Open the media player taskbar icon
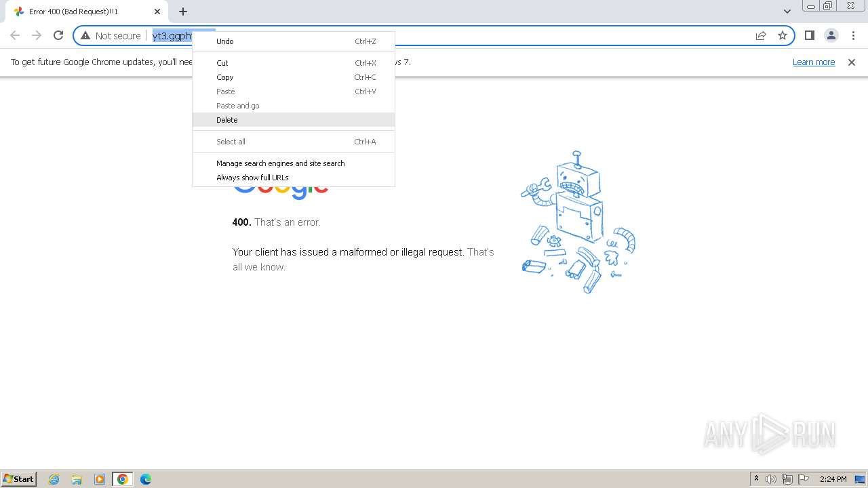The image size is (868, 488). [100, 479]
